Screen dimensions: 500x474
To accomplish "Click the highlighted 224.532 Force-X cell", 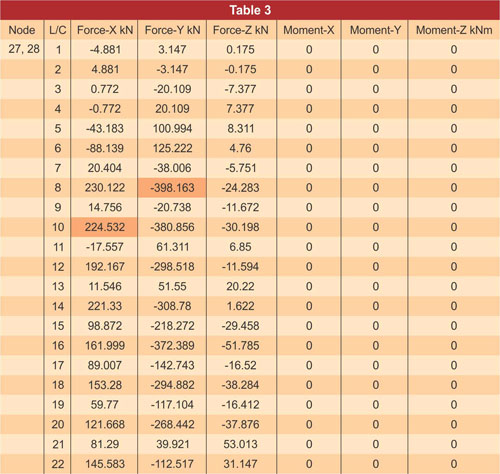I will click(x=105, y=227).
